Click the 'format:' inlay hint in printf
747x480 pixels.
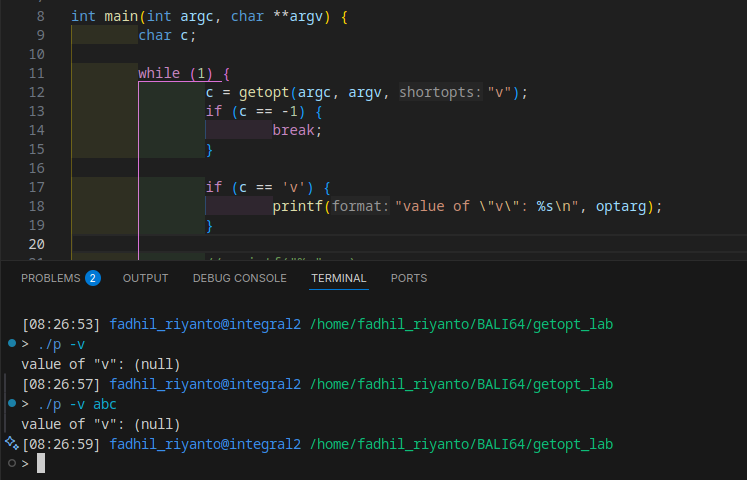click(x=359, y=207)
